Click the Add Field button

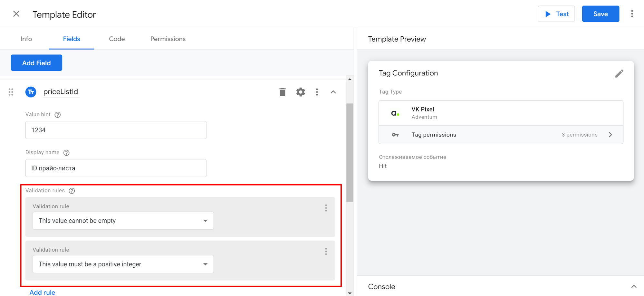36,63
